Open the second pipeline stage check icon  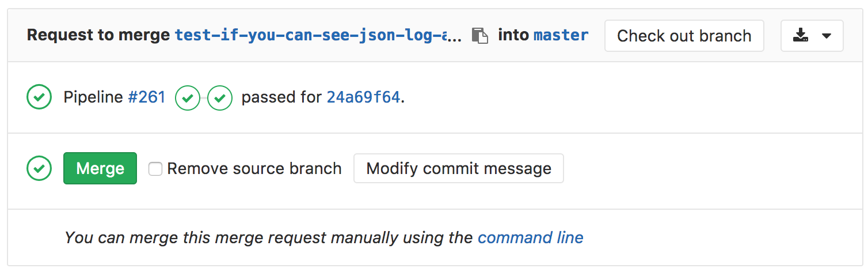click(x=220, y=97)
